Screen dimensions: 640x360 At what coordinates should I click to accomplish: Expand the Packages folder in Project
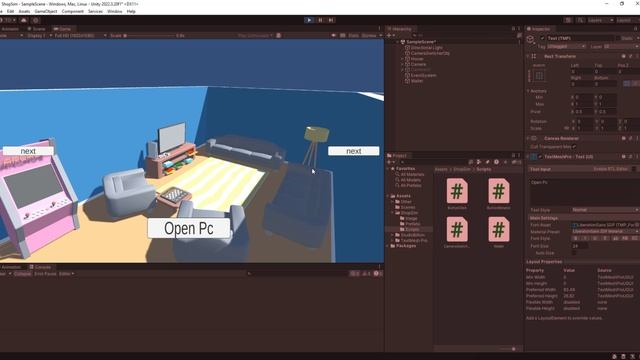coord(387,246)
